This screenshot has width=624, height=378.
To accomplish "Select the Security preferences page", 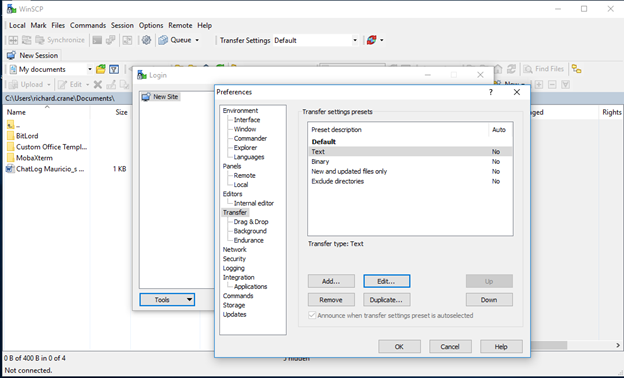I will tap(234, 259).
